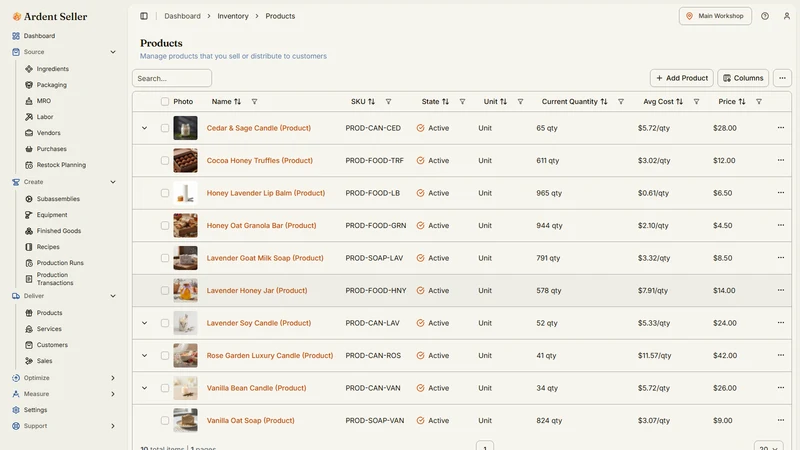Go to Dashboard breadcrumb
This screenshot has width=800, height=450.
point(182,16)
